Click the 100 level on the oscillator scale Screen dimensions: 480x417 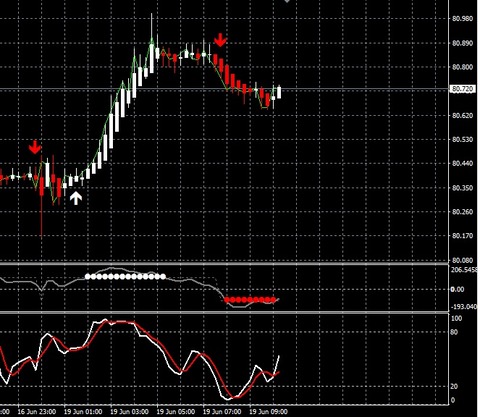456,319
